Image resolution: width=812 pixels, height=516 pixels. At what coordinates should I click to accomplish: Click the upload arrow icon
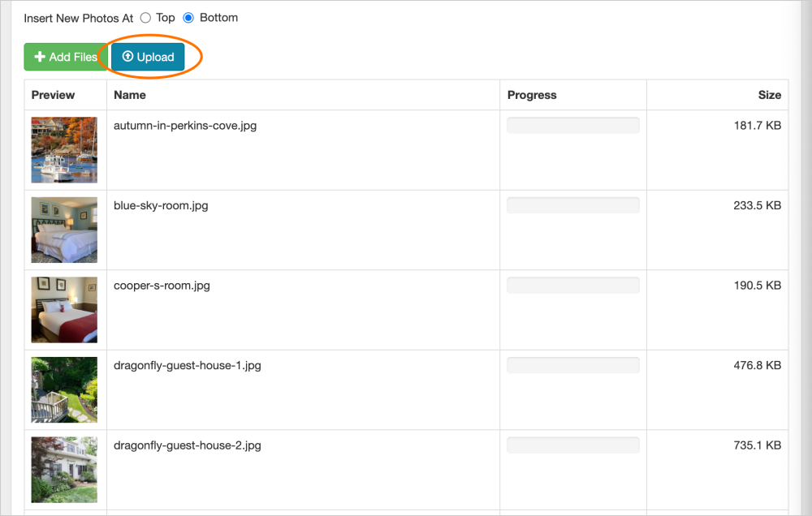pyautogui.click(x=127, y=57)
